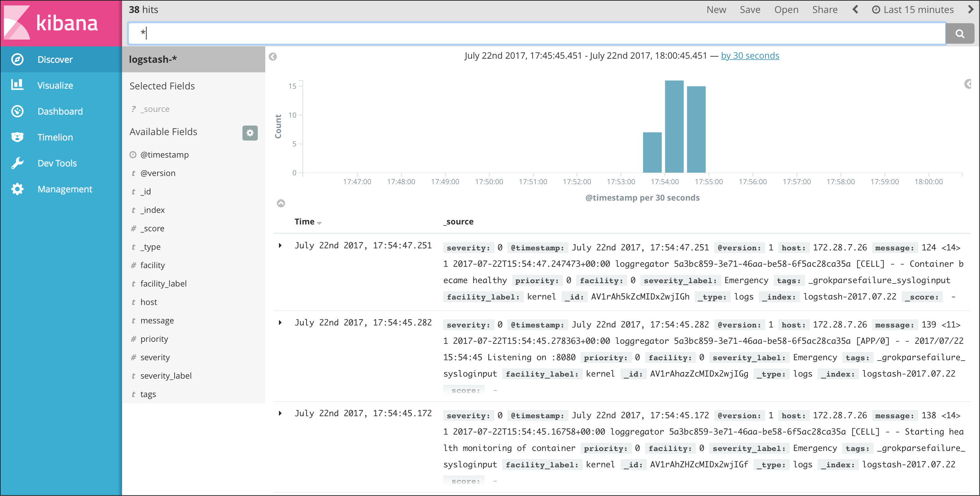Run query with search magnifier button
The height and width of the screenshot is (496, 980).
(x=960, y=33)
